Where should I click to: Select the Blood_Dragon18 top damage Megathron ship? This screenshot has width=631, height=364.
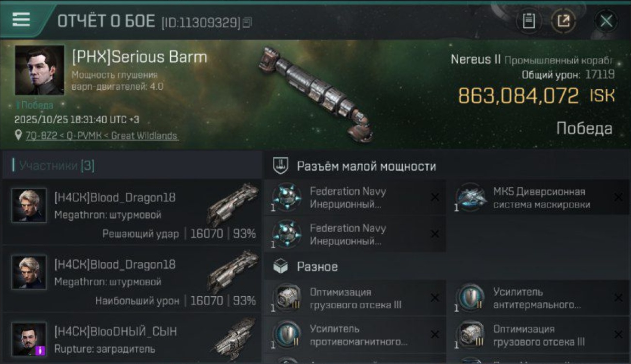[233, 272]
